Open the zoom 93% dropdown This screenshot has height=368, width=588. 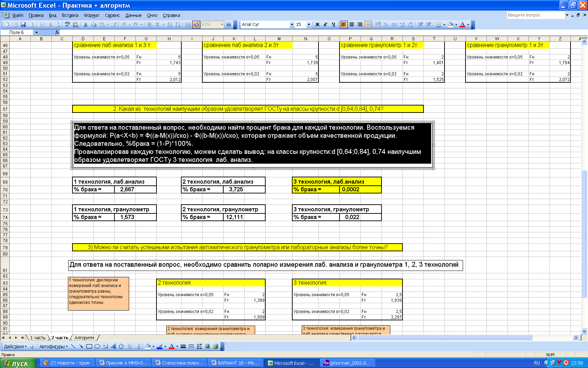[x=222, y=25]
